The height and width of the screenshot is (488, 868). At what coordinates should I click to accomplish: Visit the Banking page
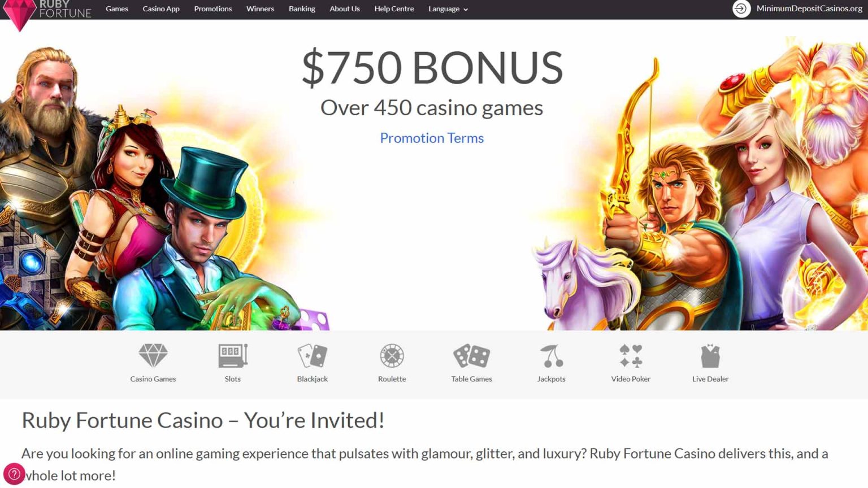[302, 9]
